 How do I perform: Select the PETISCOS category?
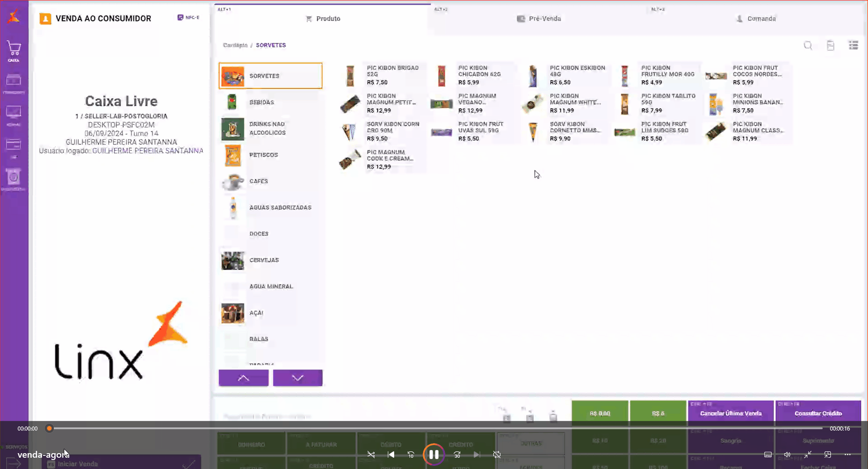271,155
